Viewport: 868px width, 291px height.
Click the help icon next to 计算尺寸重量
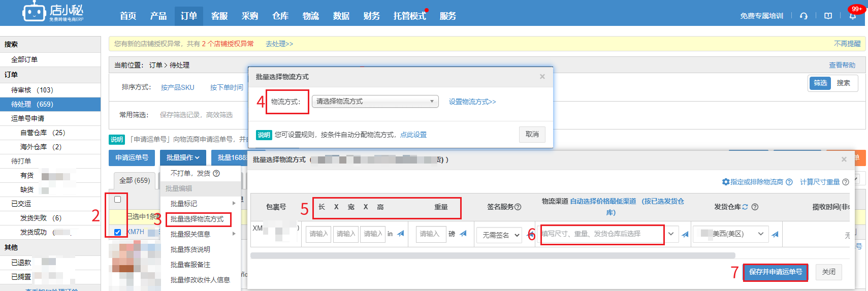point(846,182)
